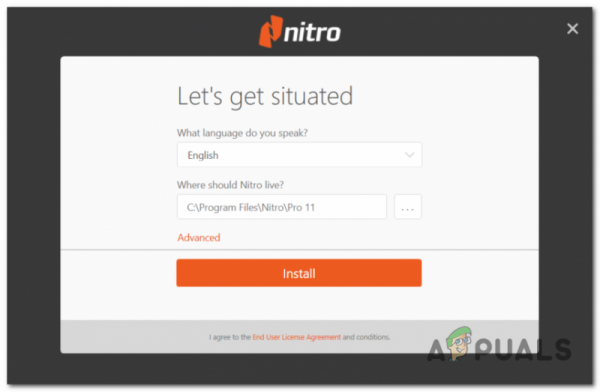Viewport: 600px width, 392px height.
Task: Click "What language do you speak?" label
Action: 242,133
